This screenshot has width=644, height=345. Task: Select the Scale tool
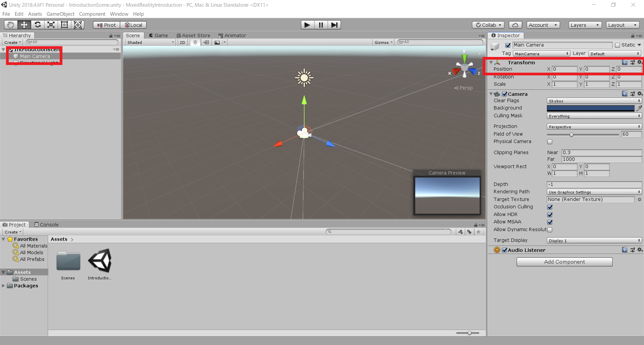tap(51, 25)
